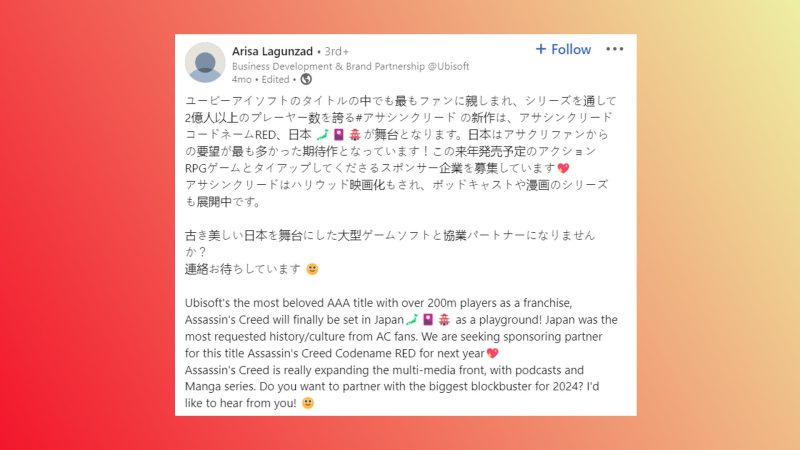This screenshot has height=450, width=800.
Task: Click heart emoji after 募集しています
Action: [x=563, y=168]
